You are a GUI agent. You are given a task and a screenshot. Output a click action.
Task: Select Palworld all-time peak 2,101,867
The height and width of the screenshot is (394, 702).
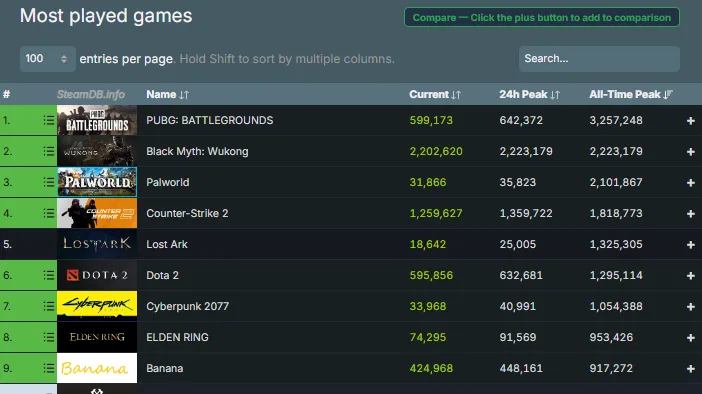click(616, 182)
